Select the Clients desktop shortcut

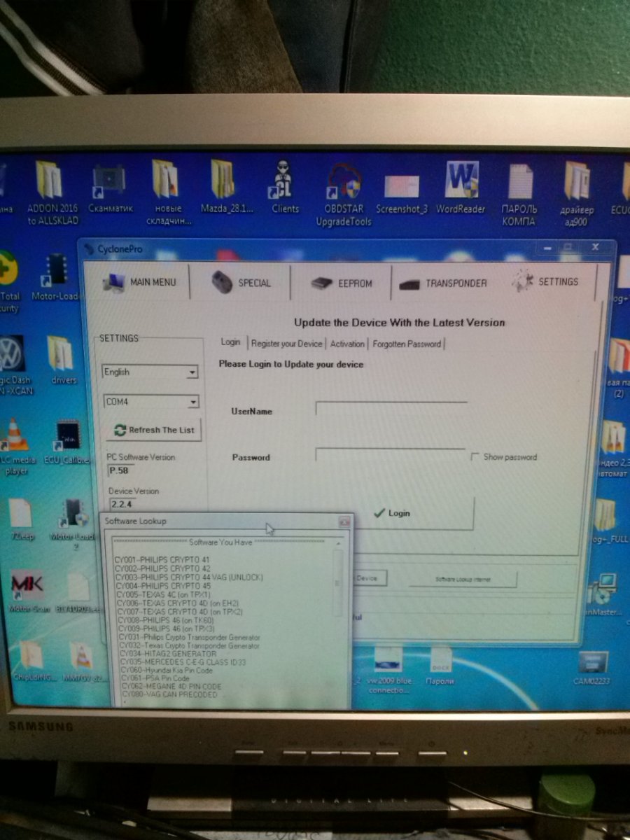click(285, 188)
